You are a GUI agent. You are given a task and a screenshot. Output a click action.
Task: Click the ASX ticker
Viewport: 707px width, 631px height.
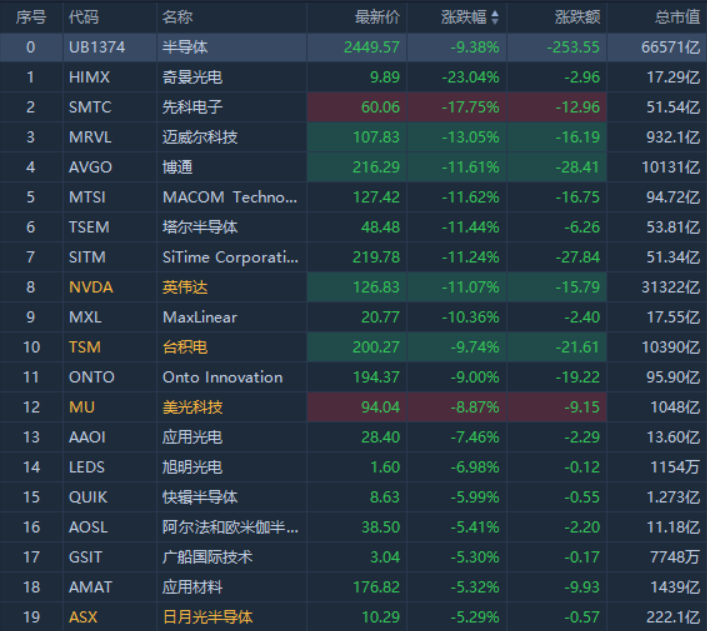point(83,617)
